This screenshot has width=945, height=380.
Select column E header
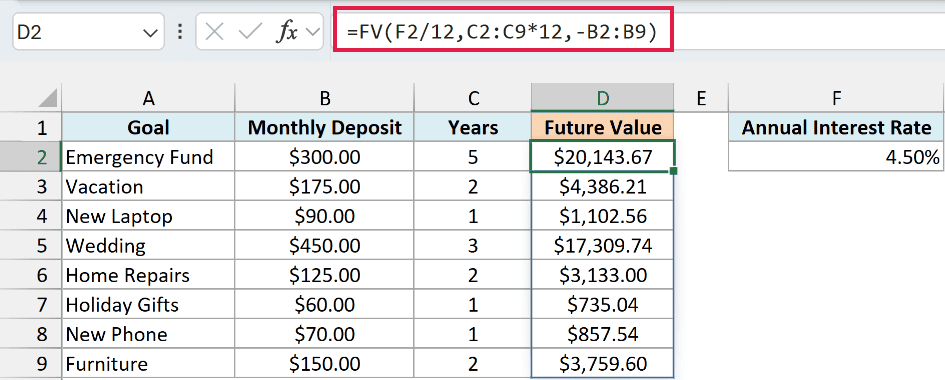coord(701,98)
